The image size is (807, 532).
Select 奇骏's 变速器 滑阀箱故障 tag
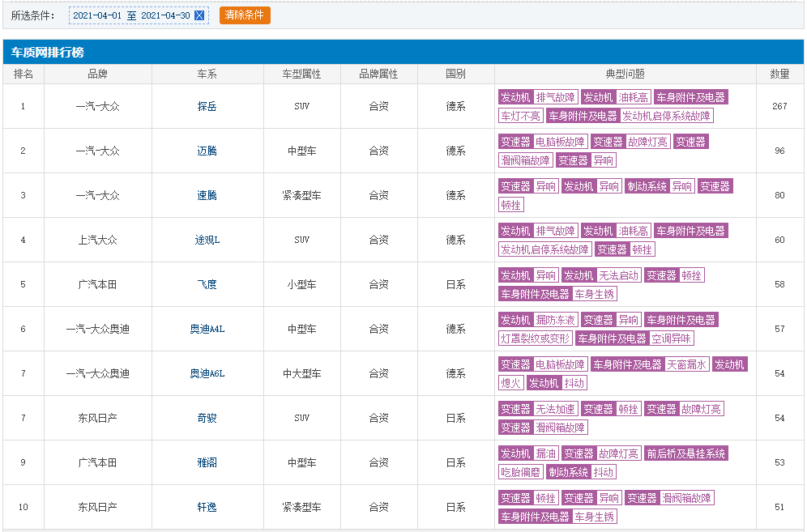click(x=543, y=427)
